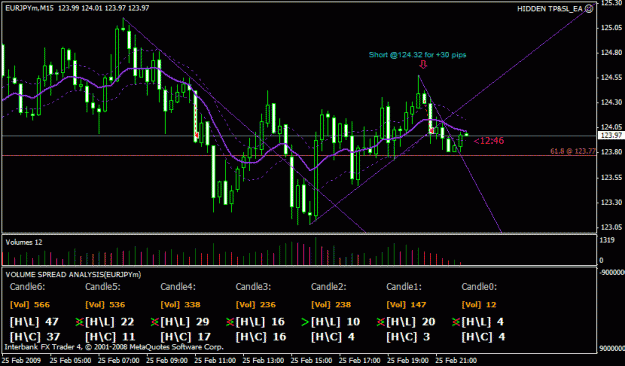Image resolution: width=625 pixels, height=366 pixels.
Task: Click the EURJPYm,M15 chart title
Action: tap(29, 8)
